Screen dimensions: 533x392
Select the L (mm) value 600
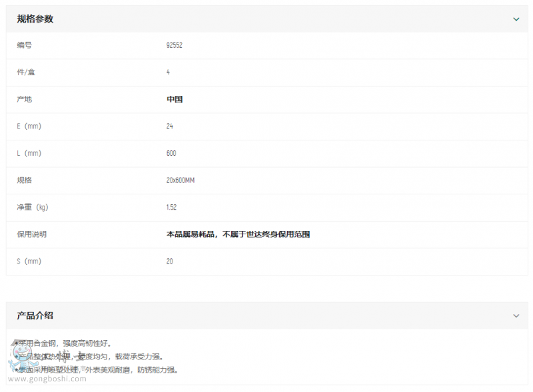pyautogui.click(x=171, y=153)
